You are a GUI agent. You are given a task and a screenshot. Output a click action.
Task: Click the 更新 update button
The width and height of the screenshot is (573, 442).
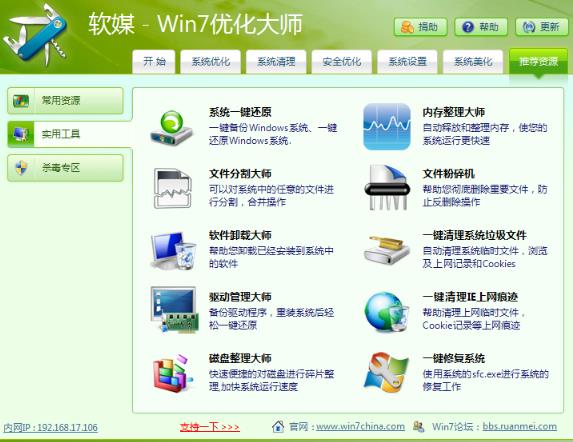tap(542, 27)
